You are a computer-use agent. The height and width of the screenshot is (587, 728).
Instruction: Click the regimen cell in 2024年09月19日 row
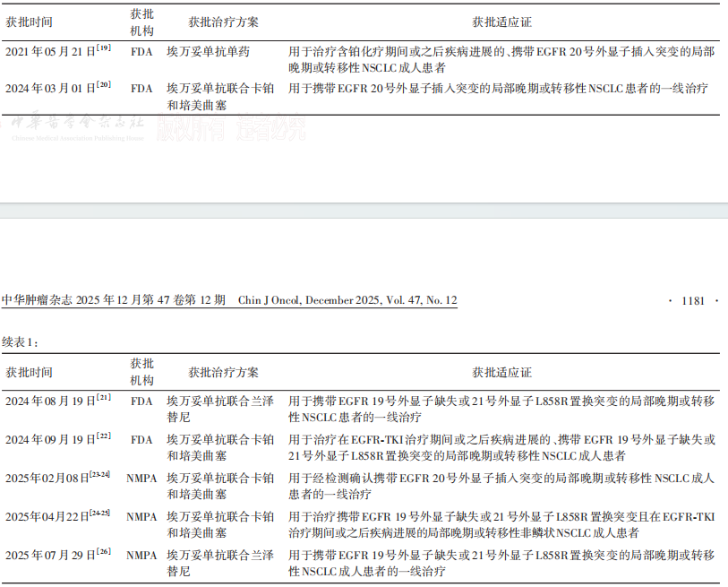coord(220,447)
